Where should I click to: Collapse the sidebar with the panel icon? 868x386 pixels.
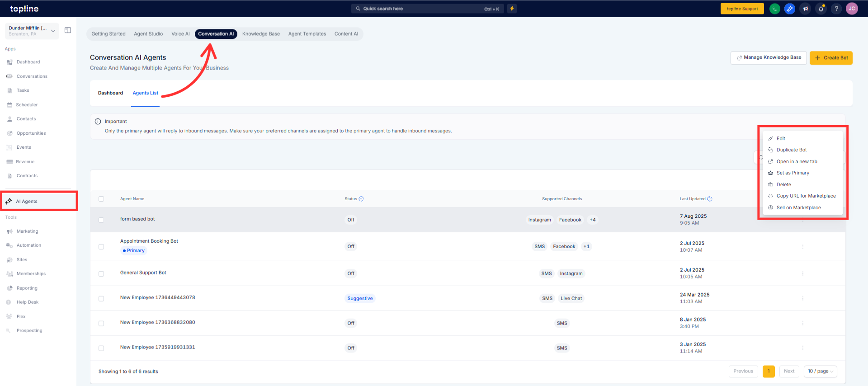click(68, 30)
